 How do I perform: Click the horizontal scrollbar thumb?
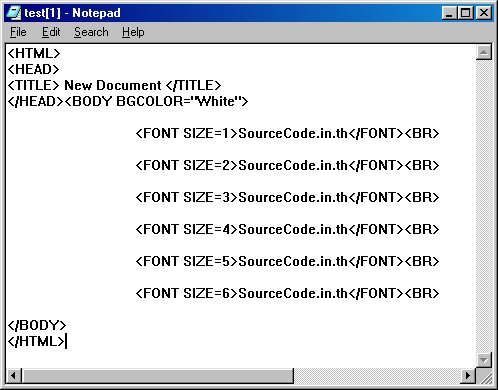pos(158,376)
